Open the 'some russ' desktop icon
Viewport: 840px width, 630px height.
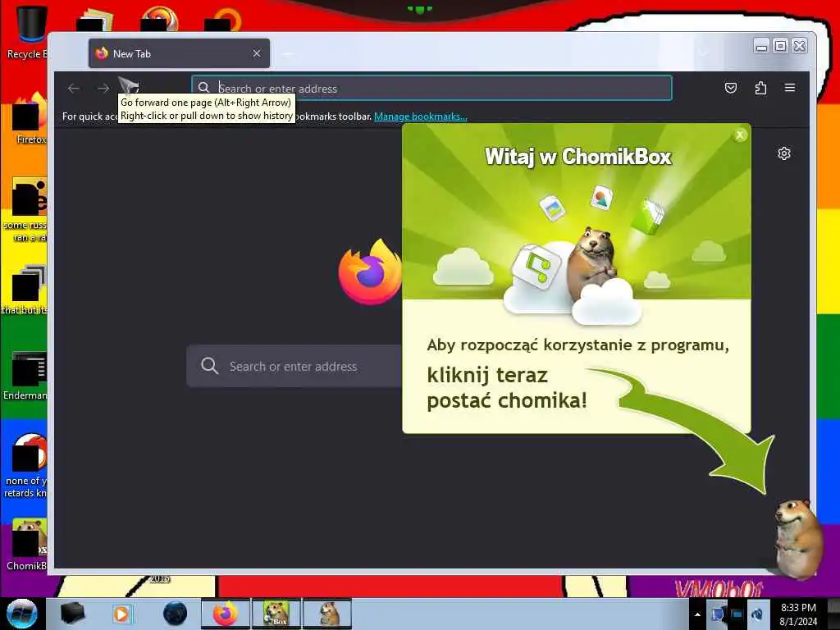(x=27, y=210)
